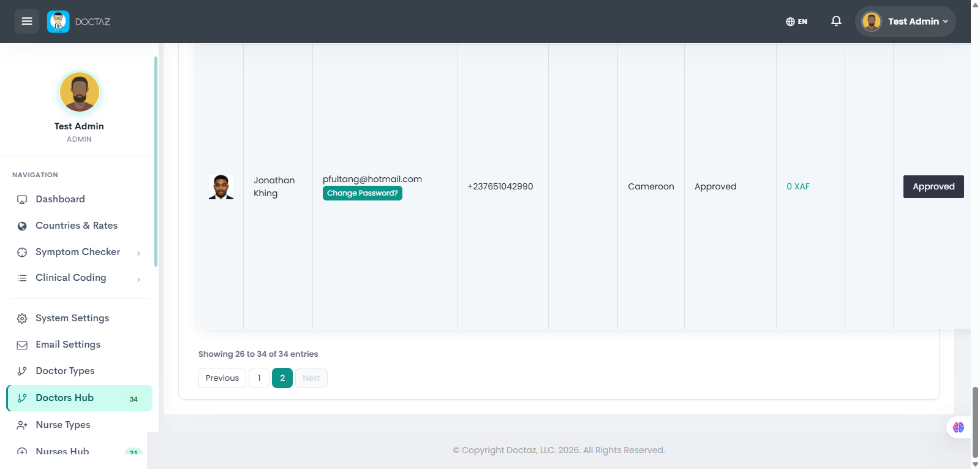Click the Approved status button
Image resolution: width=980 pixels, height=469 pixels.
point(933,186)
